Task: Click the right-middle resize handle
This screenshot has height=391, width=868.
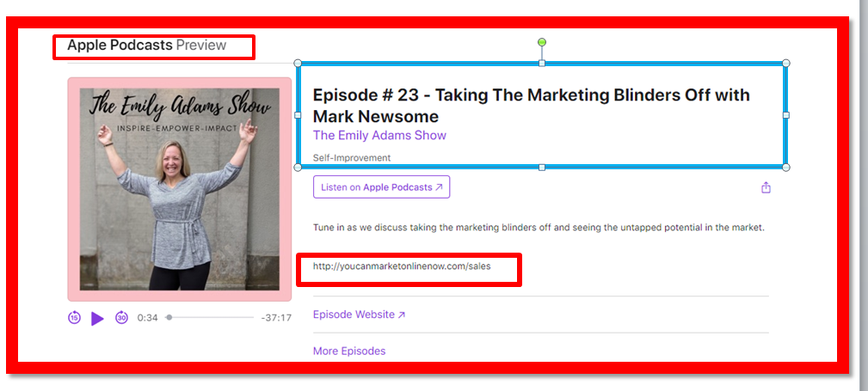Action: point(785,115)
